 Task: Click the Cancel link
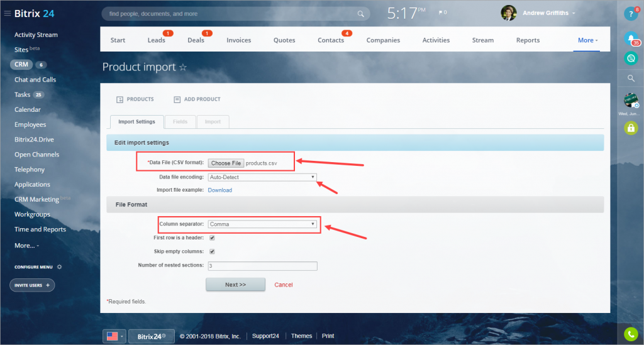tap(284, 285)
